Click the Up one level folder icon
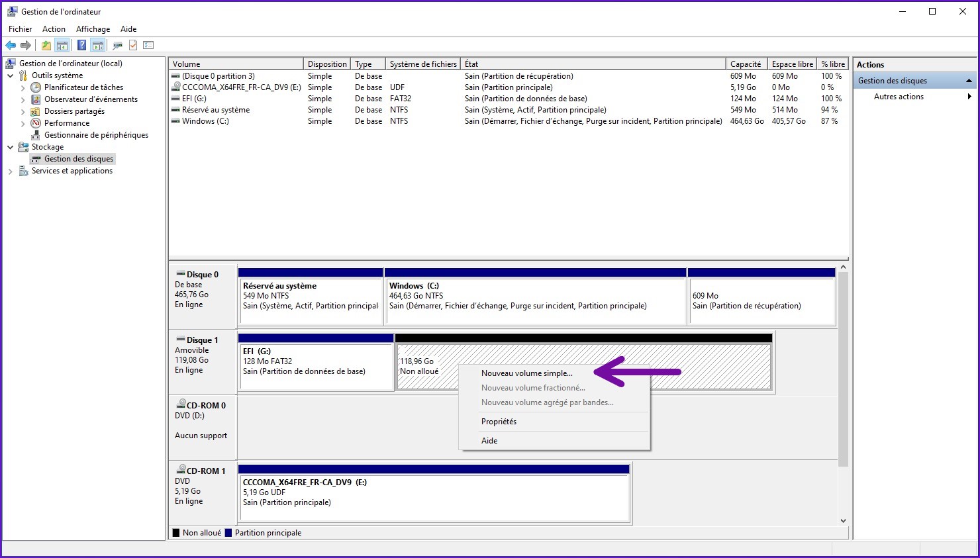 [x=46, y=46]
